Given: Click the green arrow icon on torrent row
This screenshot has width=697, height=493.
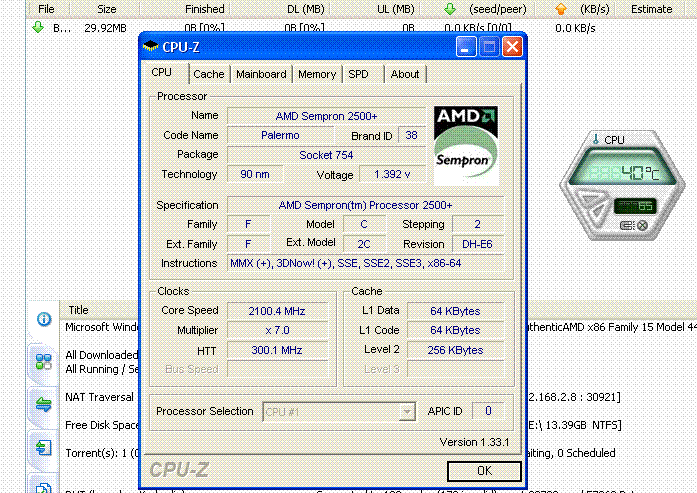Looking at the screenshot, I should 38,28.
